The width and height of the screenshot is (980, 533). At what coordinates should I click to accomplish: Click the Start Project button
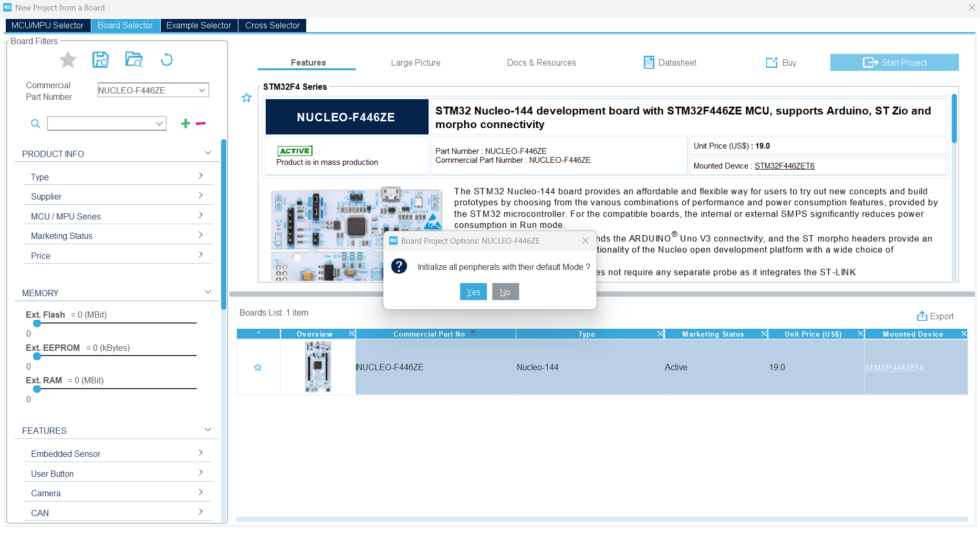[894, 62]
